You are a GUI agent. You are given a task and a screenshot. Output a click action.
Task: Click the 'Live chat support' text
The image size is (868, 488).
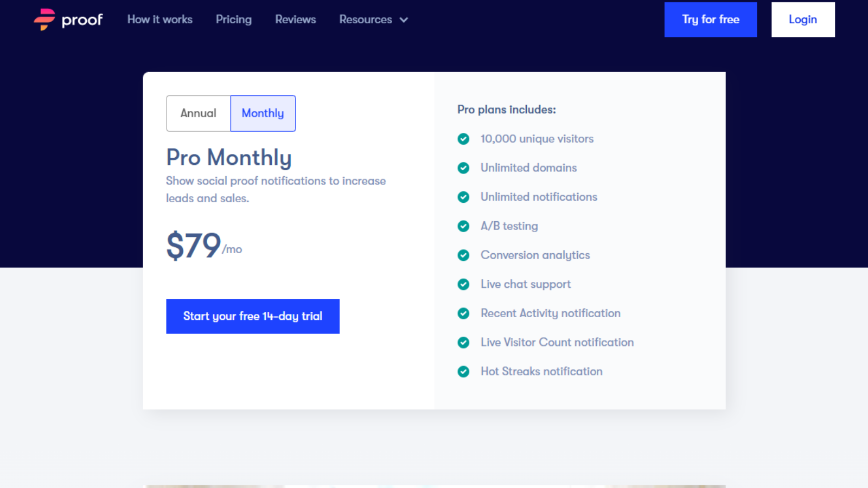(x=526, y=284)
